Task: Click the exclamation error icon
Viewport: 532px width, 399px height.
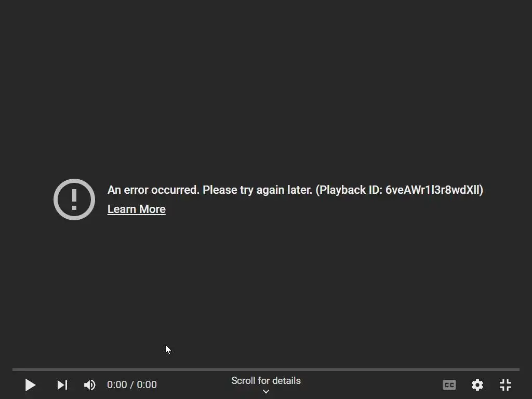Action: click(x=74, y=199)
